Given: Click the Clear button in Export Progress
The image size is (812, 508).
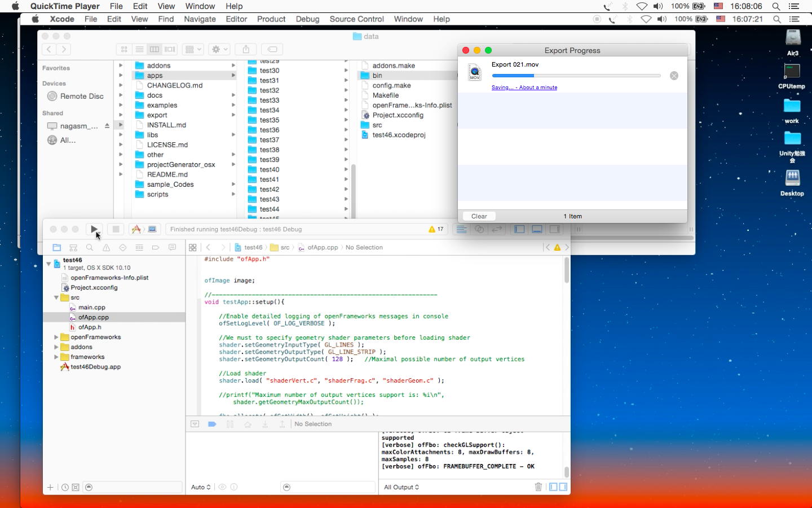Looking at the screenshot, I should coord(479,216).
